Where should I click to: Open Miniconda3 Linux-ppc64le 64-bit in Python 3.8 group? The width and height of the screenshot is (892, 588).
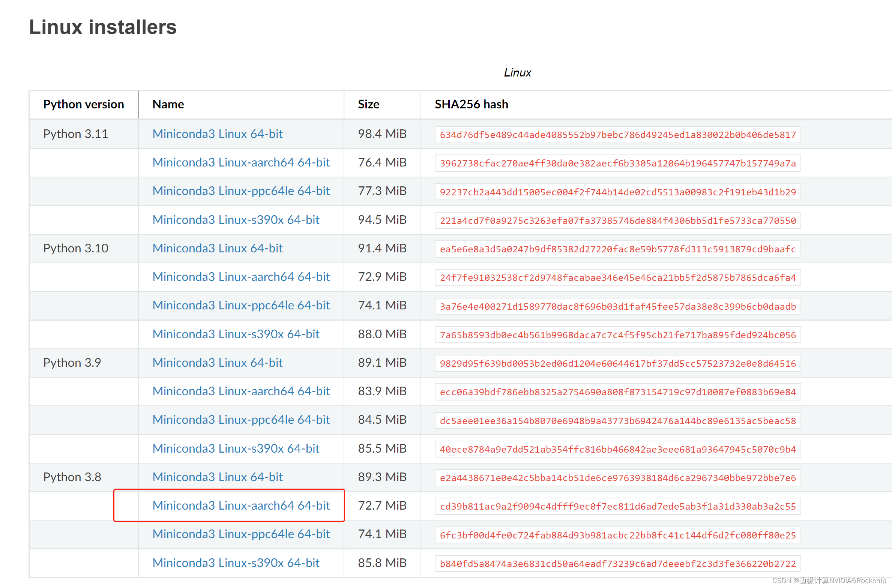pyautogui.click(x=241, y=534)
